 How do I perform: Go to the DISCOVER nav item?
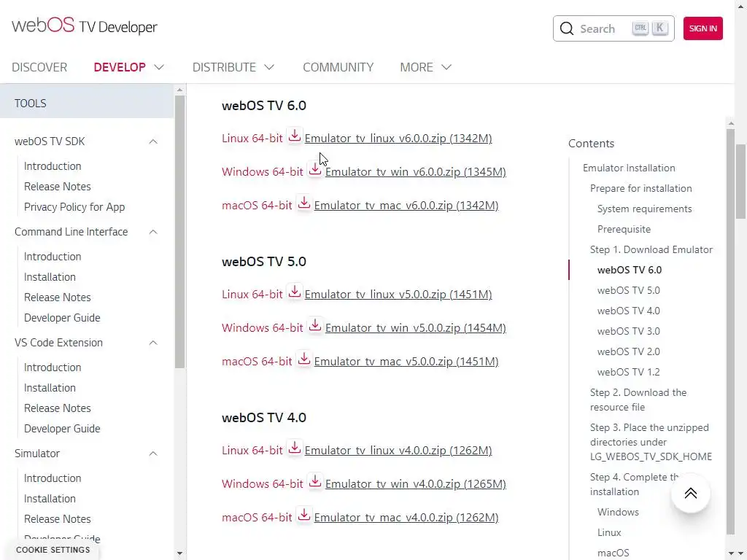click(39, 67)
